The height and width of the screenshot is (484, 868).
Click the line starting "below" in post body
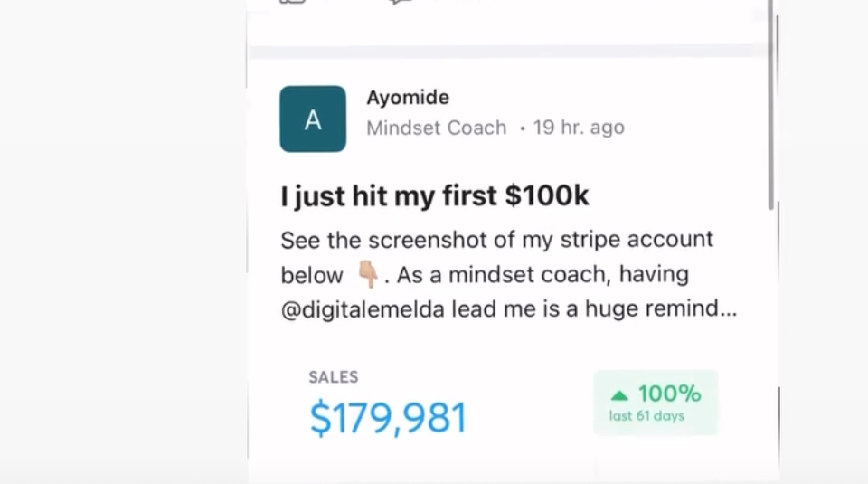485,275
